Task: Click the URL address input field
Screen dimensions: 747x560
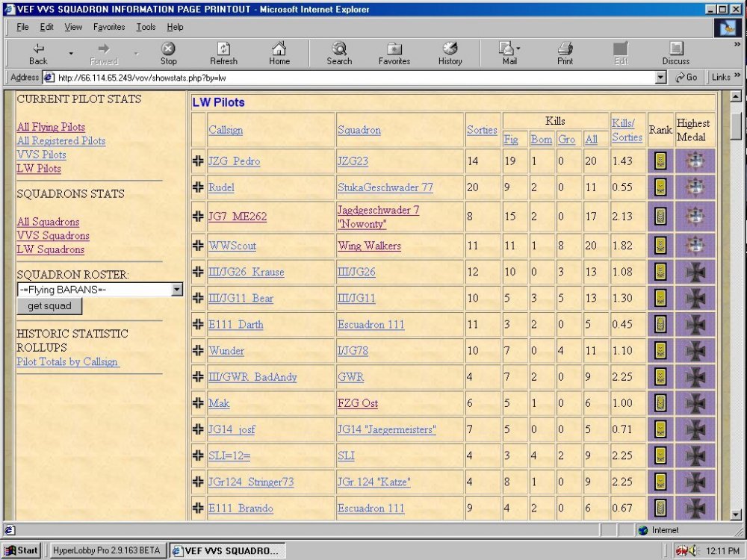Action: (x=351, y=78)
